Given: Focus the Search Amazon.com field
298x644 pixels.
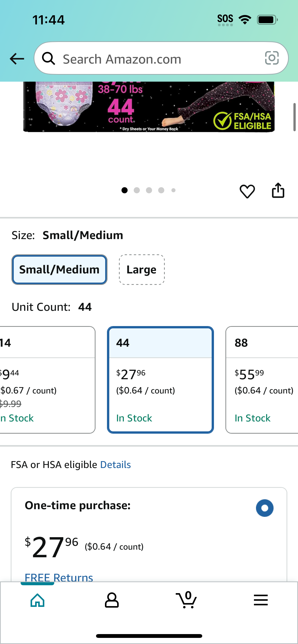Looking at the screenshot, I should click(x=161, y=58).
